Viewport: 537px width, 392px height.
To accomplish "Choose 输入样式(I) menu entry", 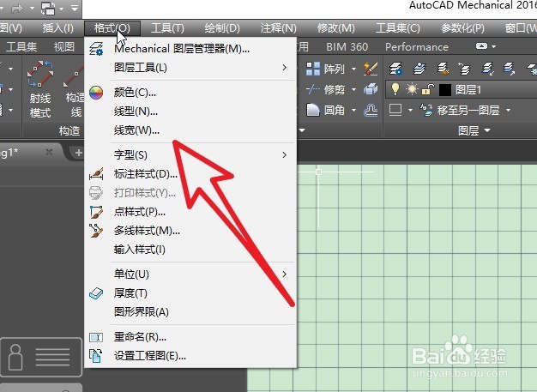I will 190,250.
